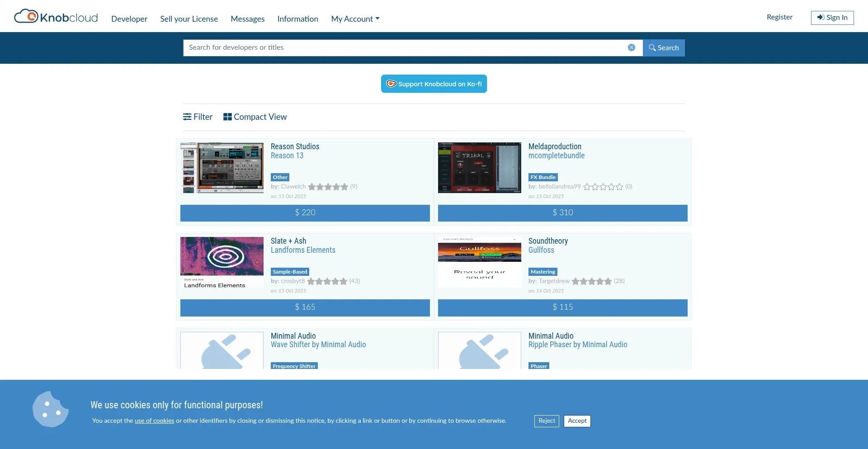
Task: Click the Knobcloud logo icon
Action: pyautogui.click(x=26, y=17)
